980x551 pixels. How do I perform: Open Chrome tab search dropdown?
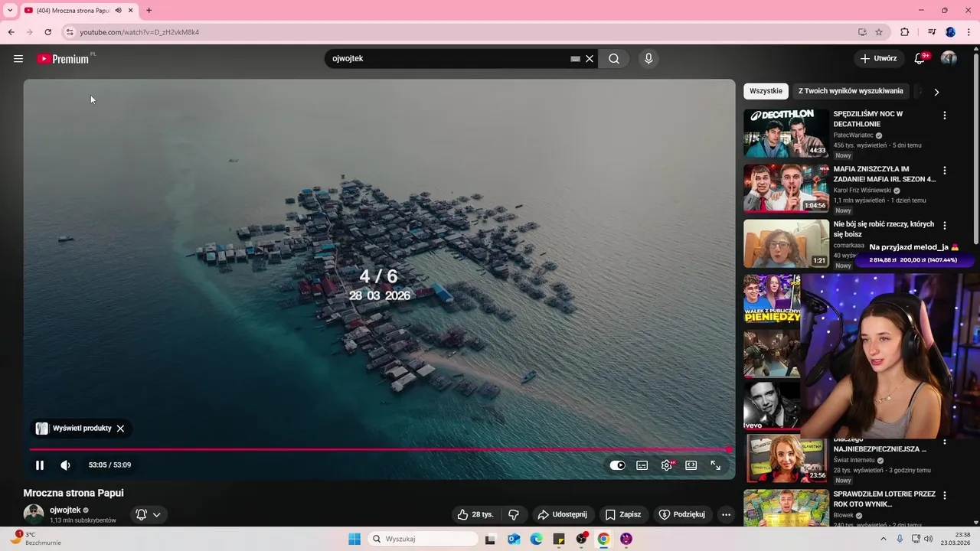(10, 10)
